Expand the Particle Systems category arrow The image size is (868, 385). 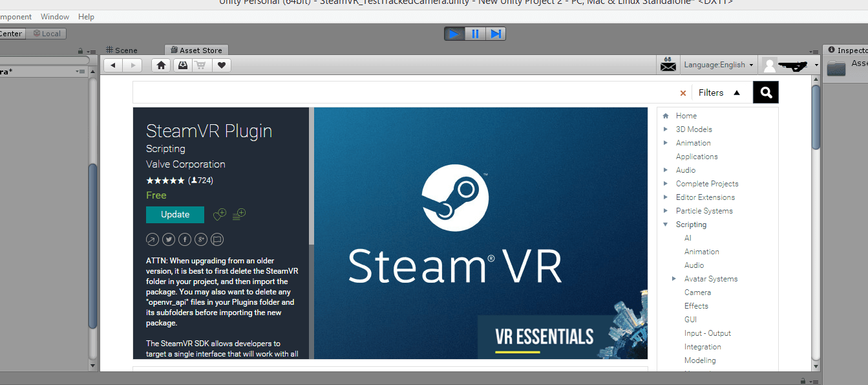666,210
